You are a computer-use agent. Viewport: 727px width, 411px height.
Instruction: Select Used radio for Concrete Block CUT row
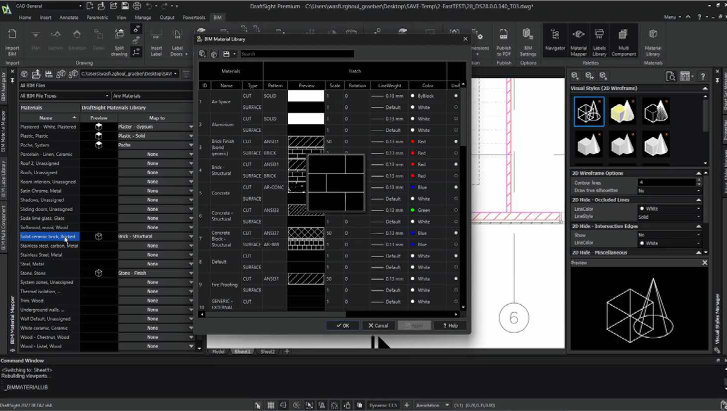456,233
